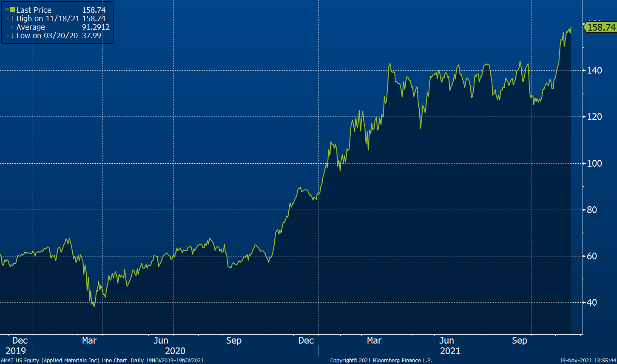
Task: Click the green 158.74 price tag on axis
Action: [600, 27]
